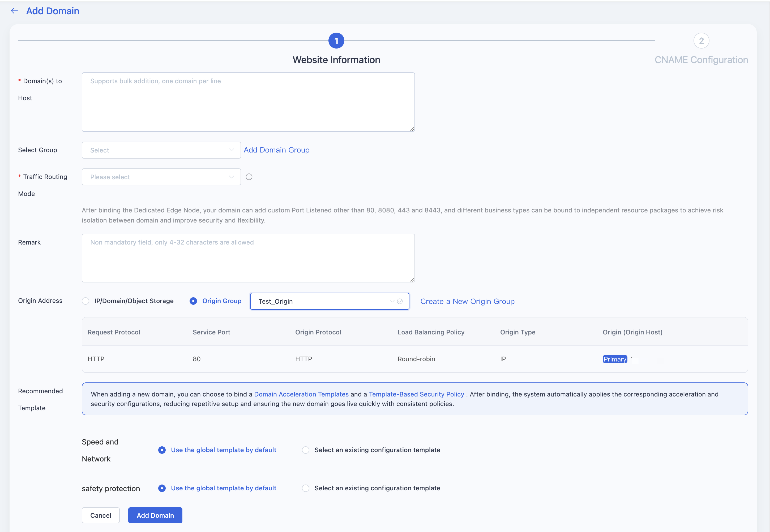This screenshot has width=770, height=532.
Task: Click the step 2 CNAME Configuration circle
Action: [701, 41]
